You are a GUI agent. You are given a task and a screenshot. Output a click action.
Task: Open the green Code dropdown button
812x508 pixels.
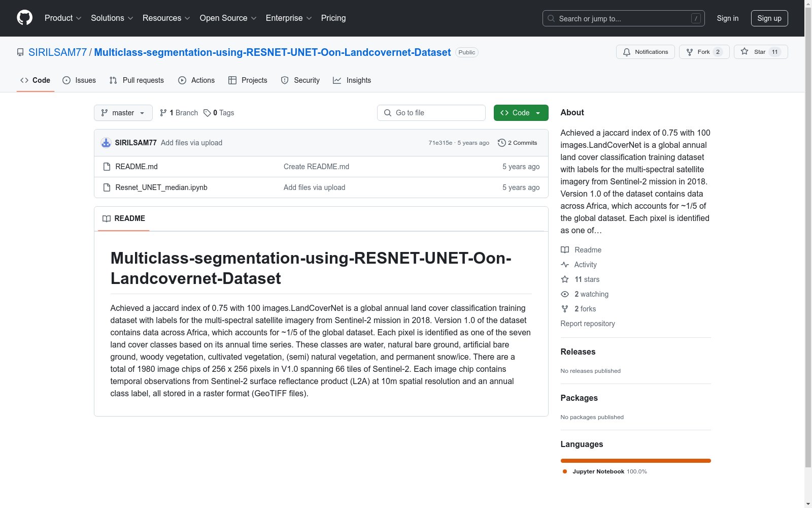[521, 113]
